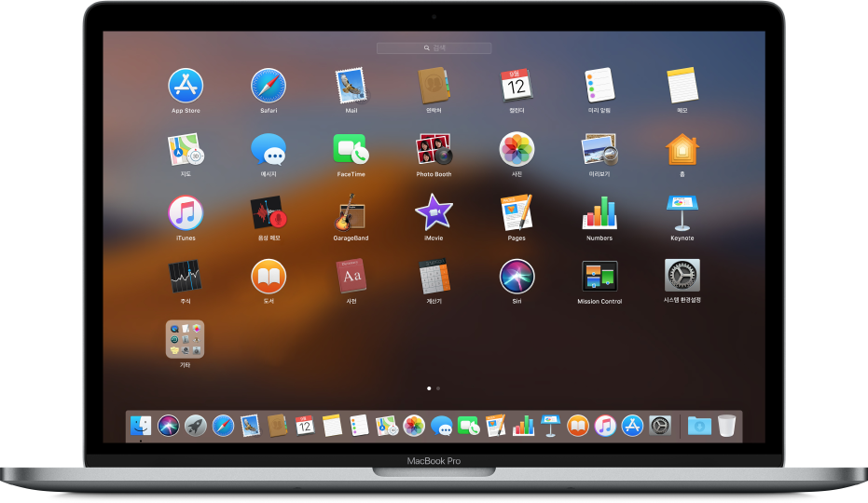Open Reminders from the Dock
Image resolution: width=868 pixels, height=503 pixels.
(359, 426)
